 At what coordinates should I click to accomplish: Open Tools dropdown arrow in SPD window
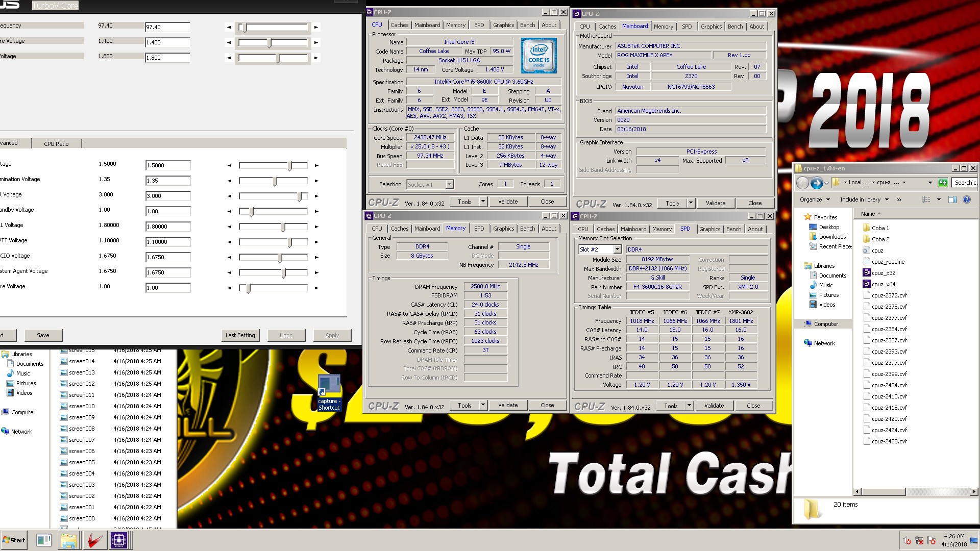[689, 406]
